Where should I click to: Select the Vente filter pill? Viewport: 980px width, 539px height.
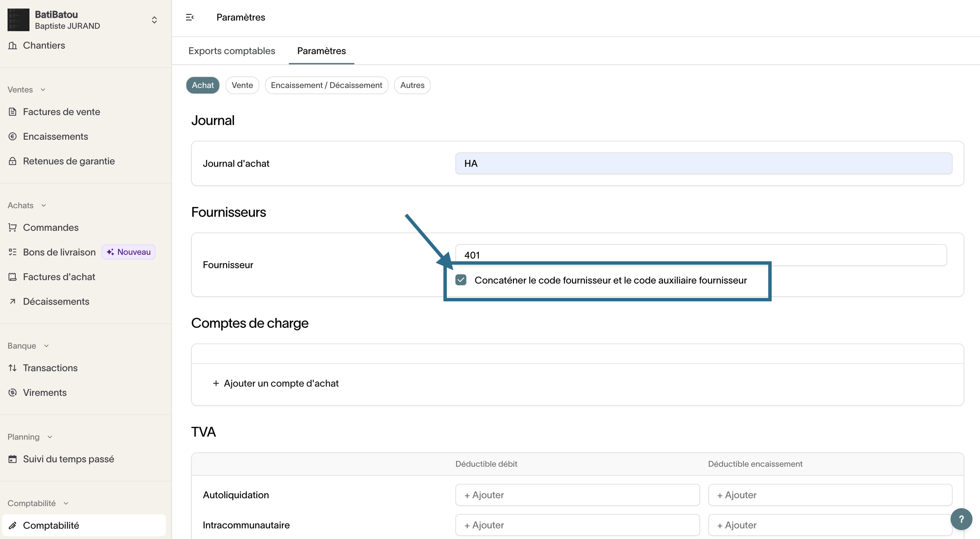click(x=242, y=85)
